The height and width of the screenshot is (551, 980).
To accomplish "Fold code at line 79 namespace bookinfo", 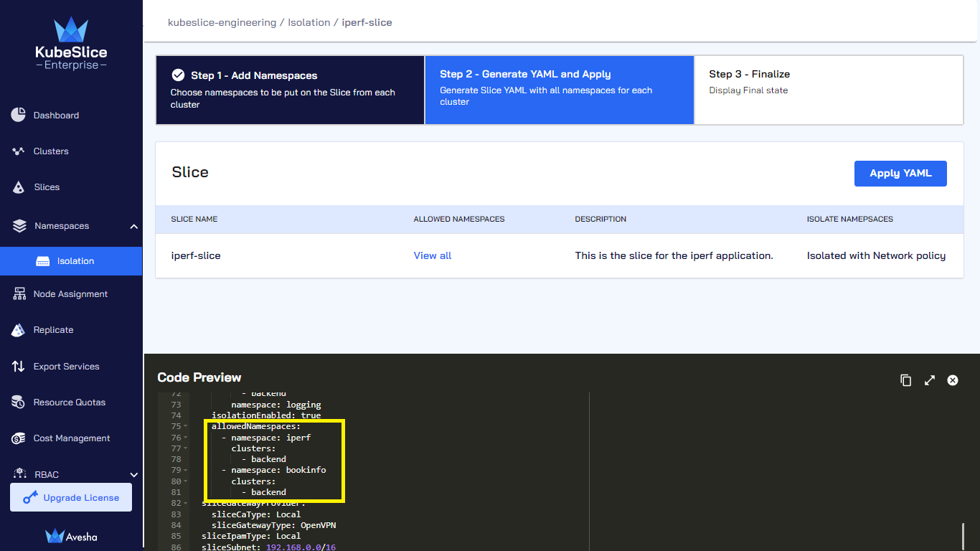I will click(x=185, y=471).
